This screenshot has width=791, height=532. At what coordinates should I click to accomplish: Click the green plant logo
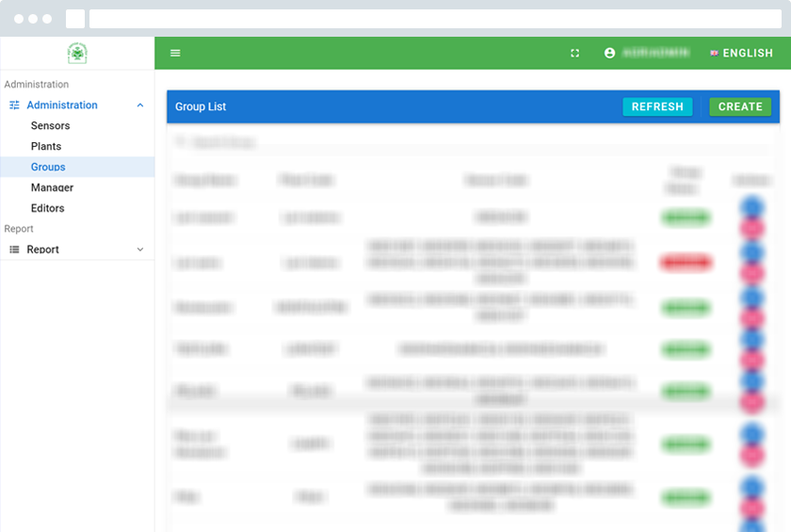77,53
